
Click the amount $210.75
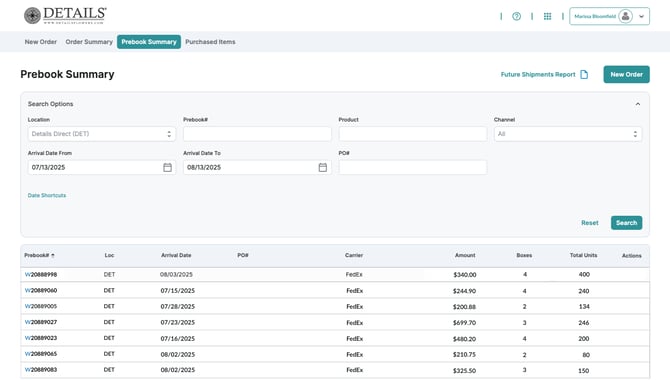(x=464, y=355)
